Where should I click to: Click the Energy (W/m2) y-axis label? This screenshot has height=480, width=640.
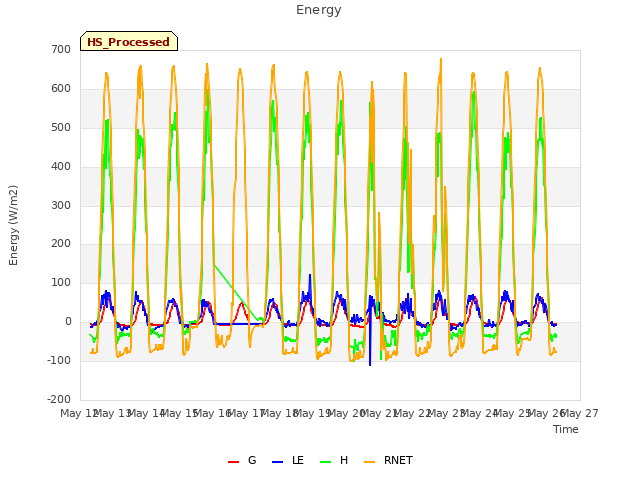(x=13, y=225)
